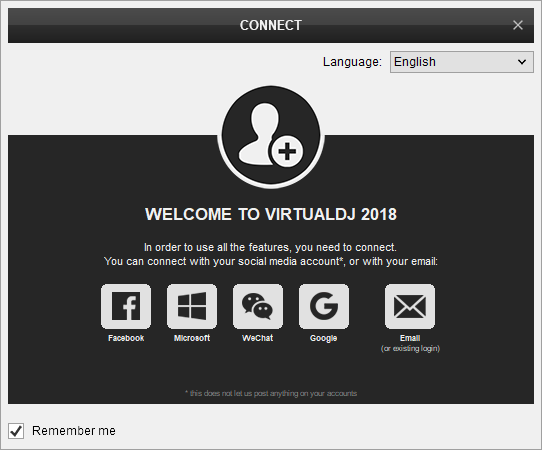
Task: Click the Facebook text label
Action: point(126,338)
